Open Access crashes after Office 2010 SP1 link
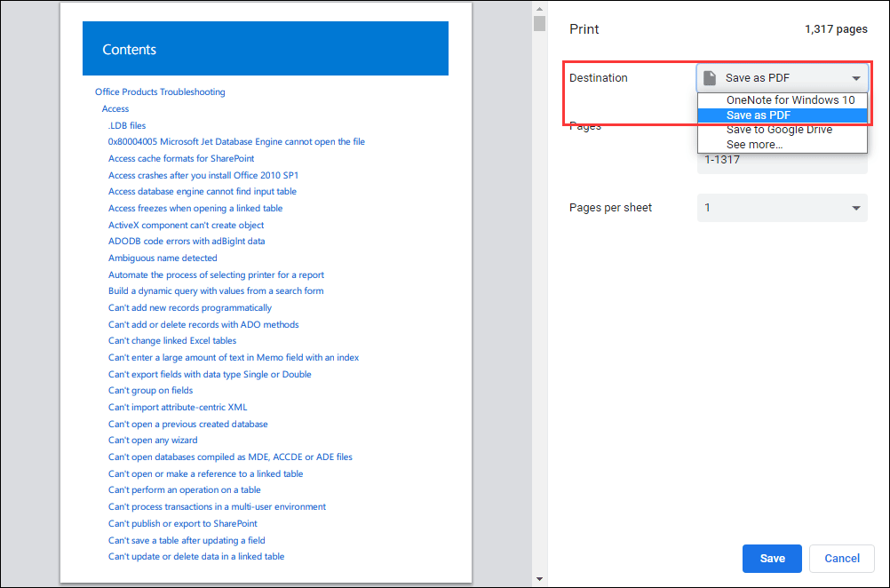890x588 pixels. point(203,175)
